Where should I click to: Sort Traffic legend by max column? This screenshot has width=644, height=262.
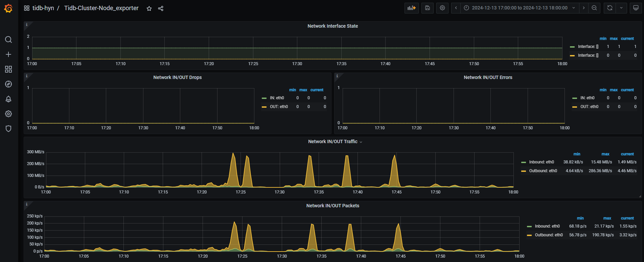pos(605,154)
